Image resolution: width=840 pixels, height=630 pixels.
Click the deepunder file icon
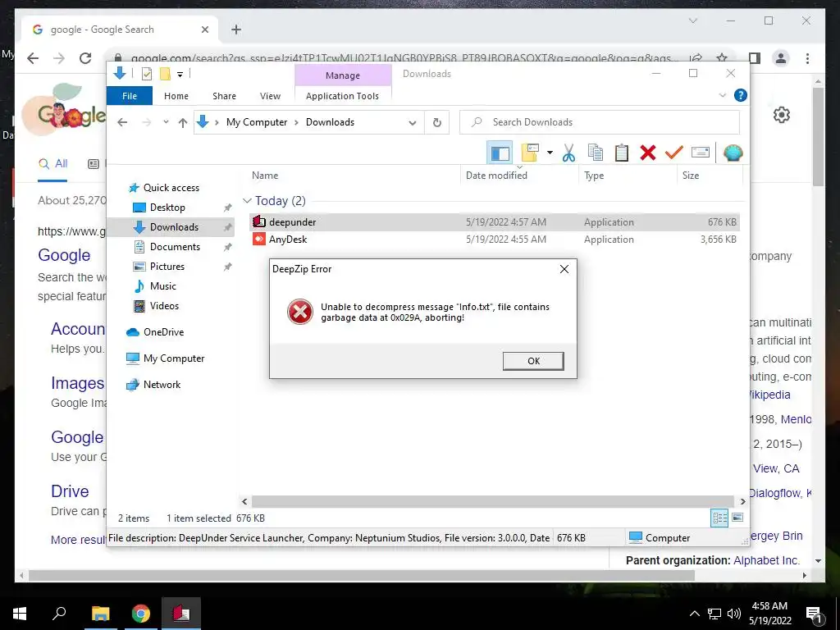(259, 221)
